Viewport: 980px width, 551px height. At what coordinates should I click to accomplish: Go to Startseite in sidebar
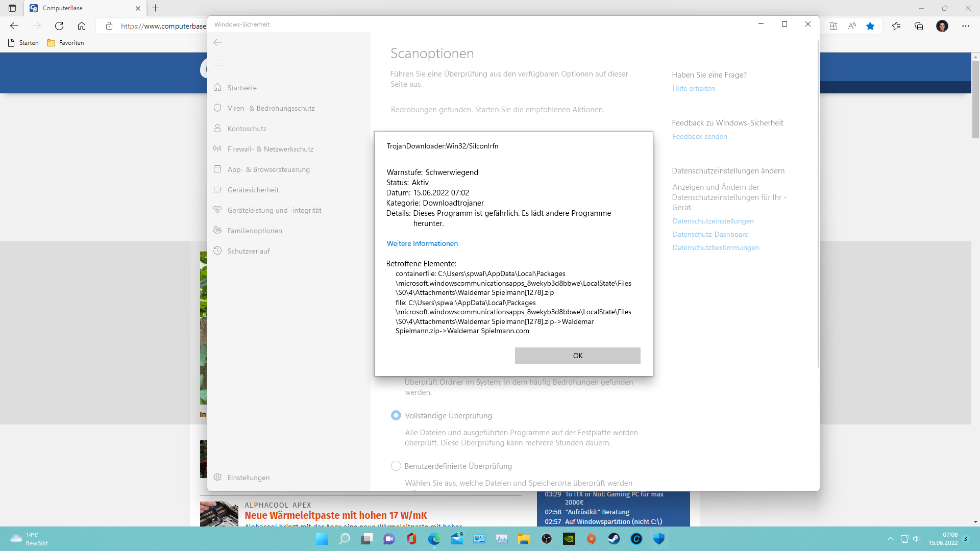[242, 88]
